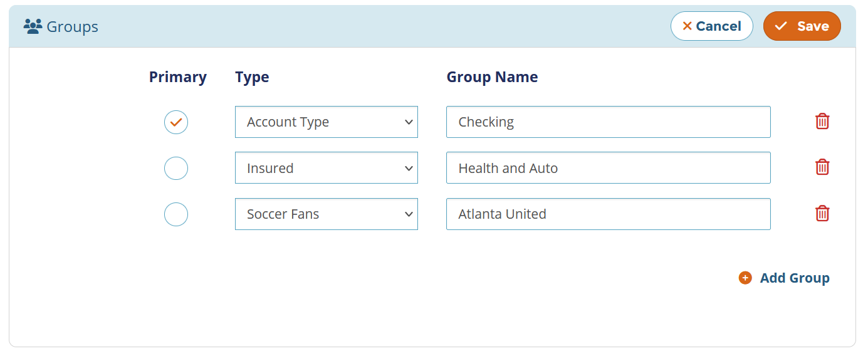Delete the Atlanta United group row

822,214
